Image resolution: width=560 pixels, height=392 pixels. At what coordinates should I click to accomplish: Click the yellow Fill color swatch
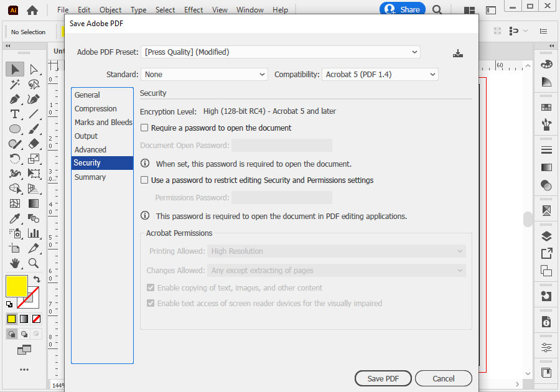pyautogui.click(x=16, y=286)
